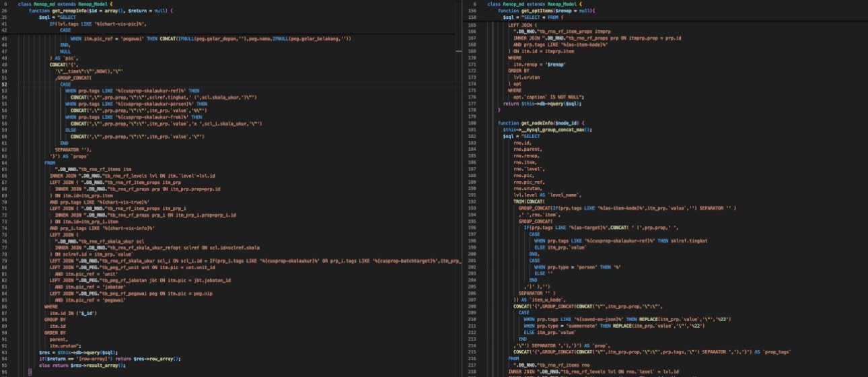Select line number 216 in right editor
The height and width of the screenshot is (377, 868).
pyautogui.click(x=472, y=358)
